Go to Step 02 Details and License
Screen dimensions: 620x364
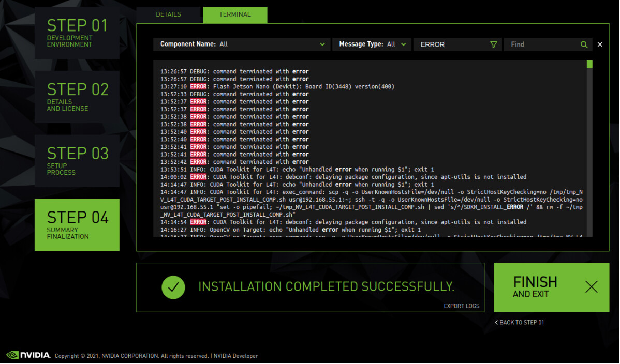click(77, 97)
